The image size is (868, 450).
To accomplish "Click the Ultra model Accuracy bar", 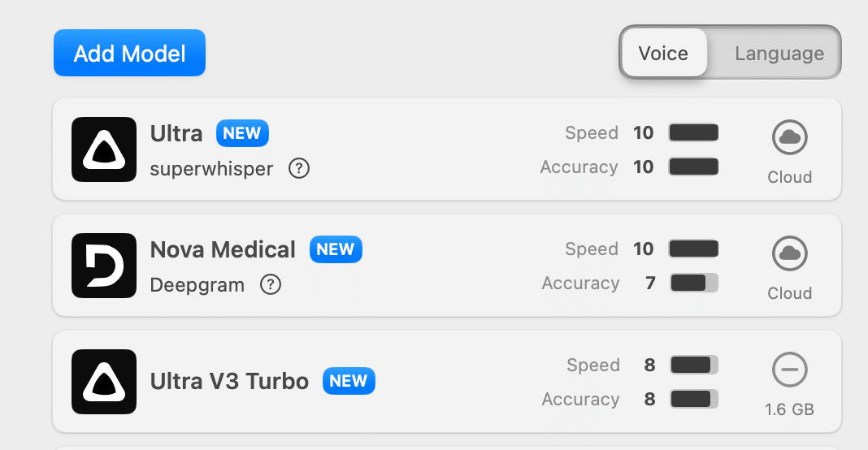I will [x=693, y=167].
